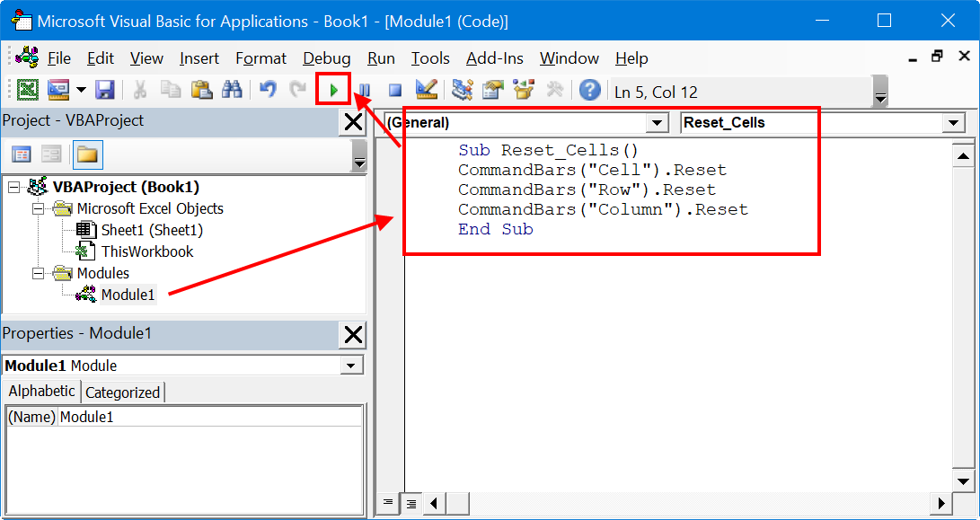
Task: Click the Break (pause) icon
Action: [365, 90]
